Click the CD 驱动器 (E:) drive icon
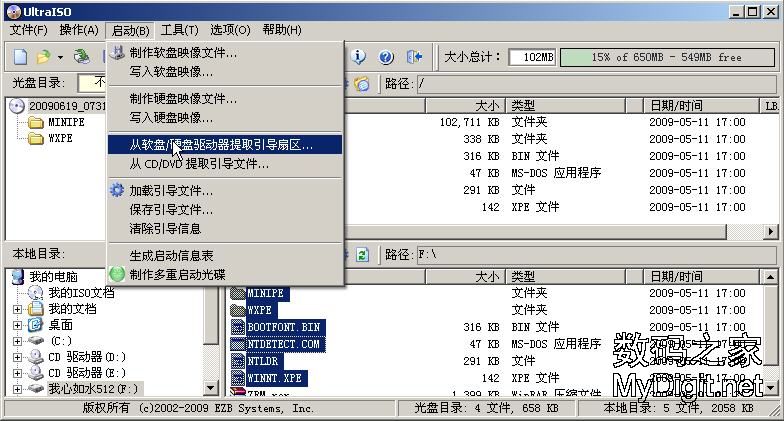Image resolution: width=784 pixels, height=421 pixels. [x=36, y=373]
